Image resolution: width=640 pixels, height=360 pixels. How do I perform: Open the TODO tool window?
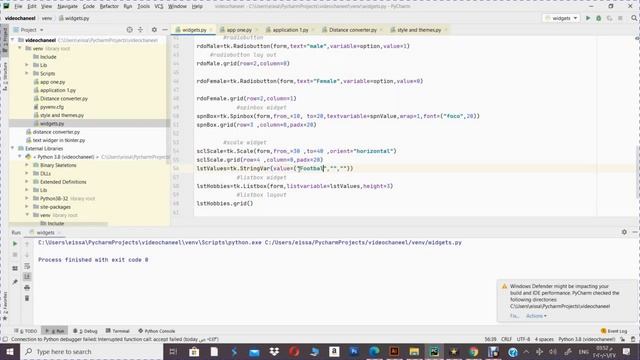click(x=26, y=331)
